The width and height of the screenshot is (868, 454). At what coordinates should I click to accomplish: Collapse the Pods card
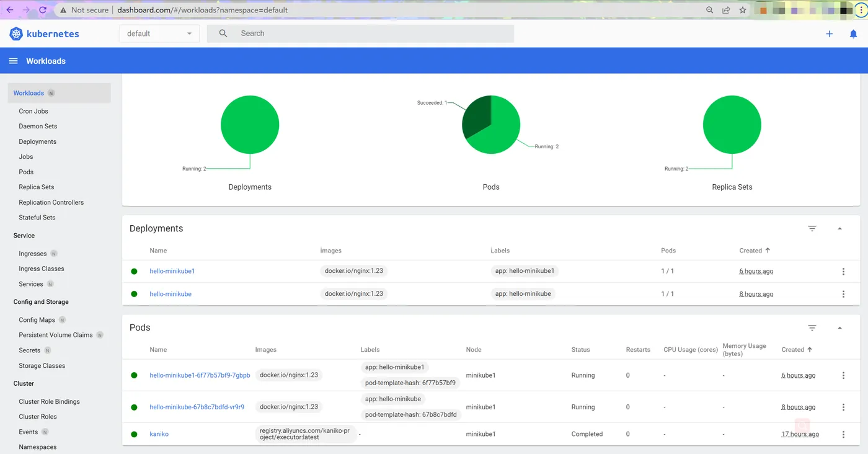[840, 327]
